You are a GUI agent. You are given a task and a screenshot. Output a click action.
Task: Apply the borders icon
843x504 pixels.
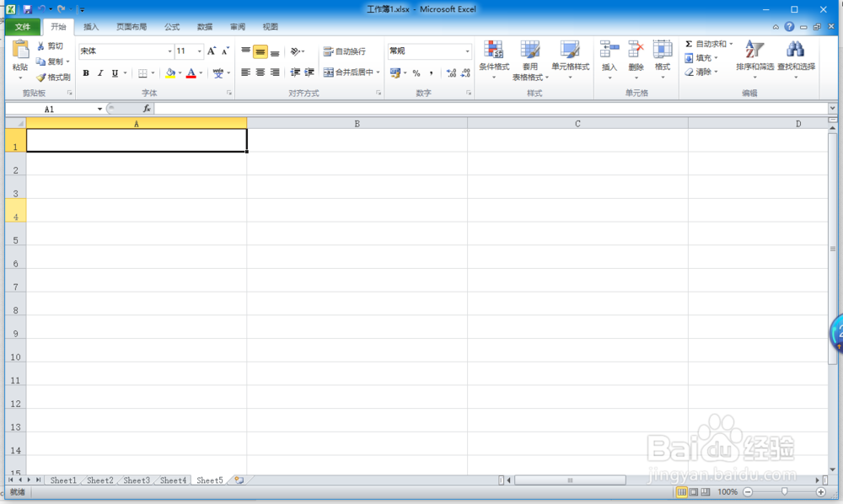point(142,73)
